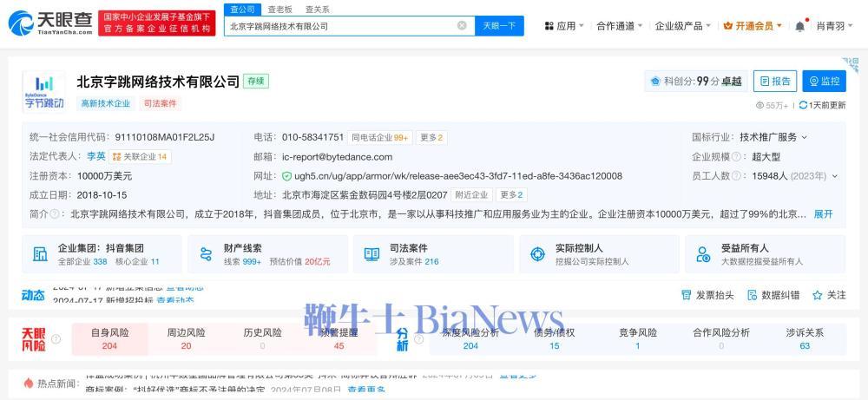Click the help icon beside 员工人数
The width and height of the screenshot is (868, 400).
pos(736,176)
